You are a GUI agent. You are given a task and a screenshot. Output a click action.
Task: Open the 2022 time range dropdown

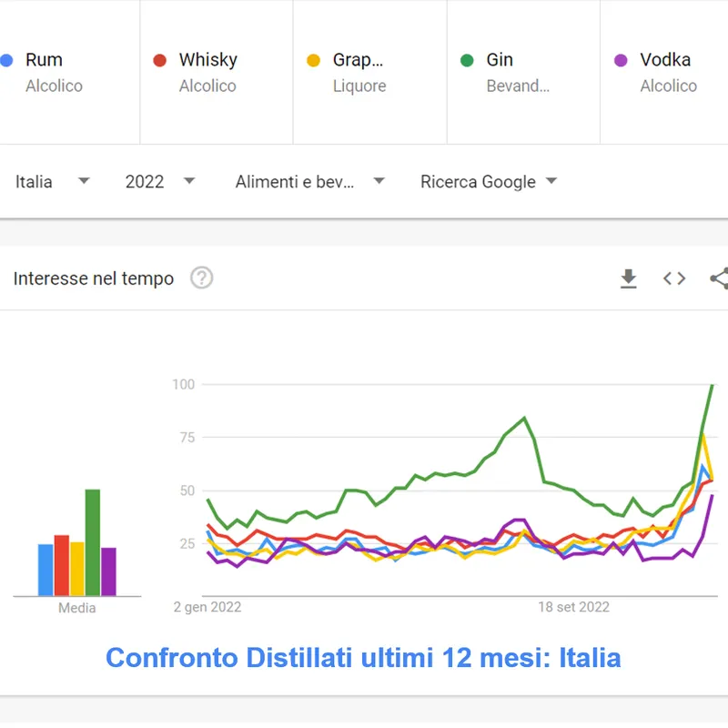(160, 181)
